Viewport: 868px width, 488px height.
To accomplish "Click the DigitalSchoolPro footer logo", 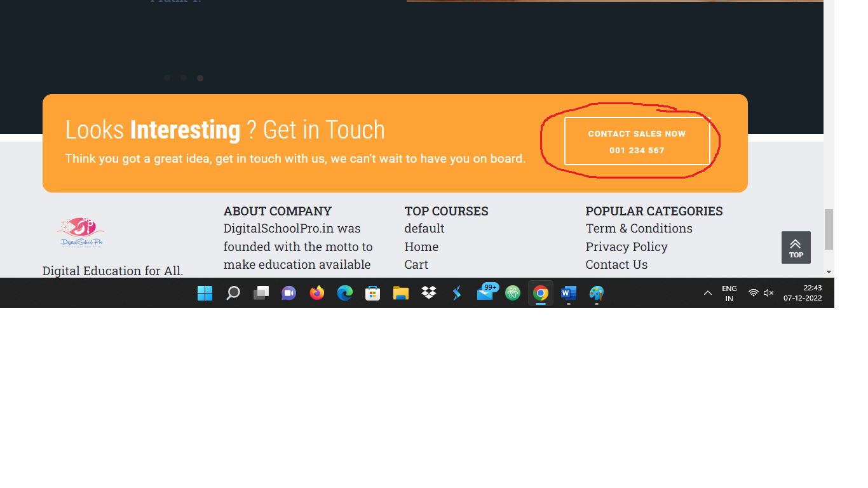I will click(x=81, y=233).
